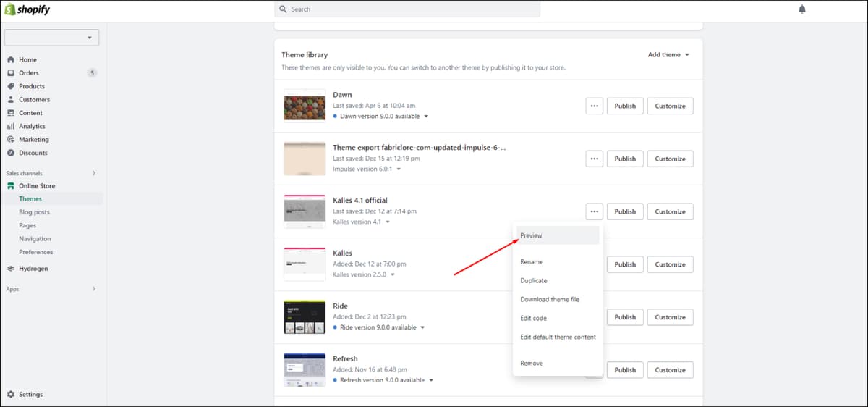The width and height of the screenshot is (868, 407).
Task: Publish the Kalles 4.1 official theme
Action: tap(625, 211)
